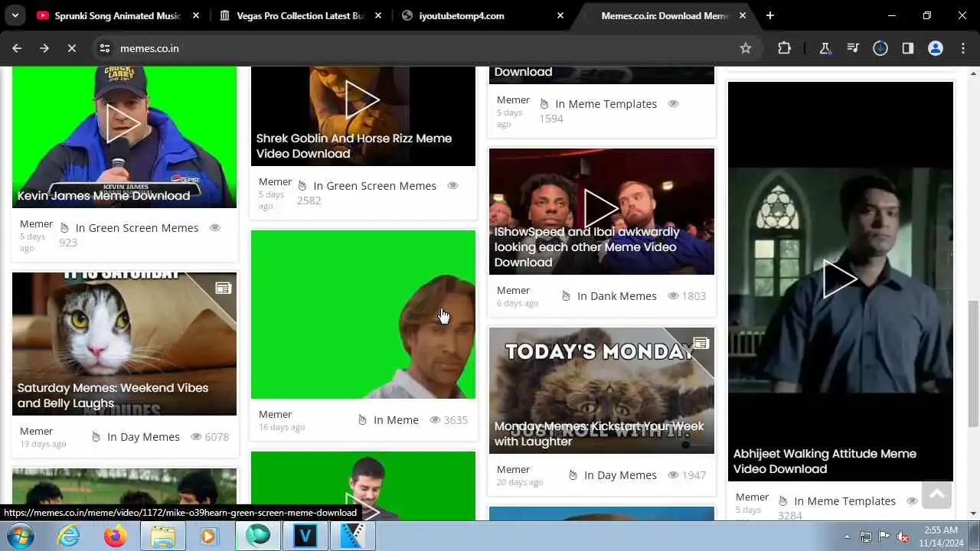Click the views eye icon beside 1803

click(673, 296)
